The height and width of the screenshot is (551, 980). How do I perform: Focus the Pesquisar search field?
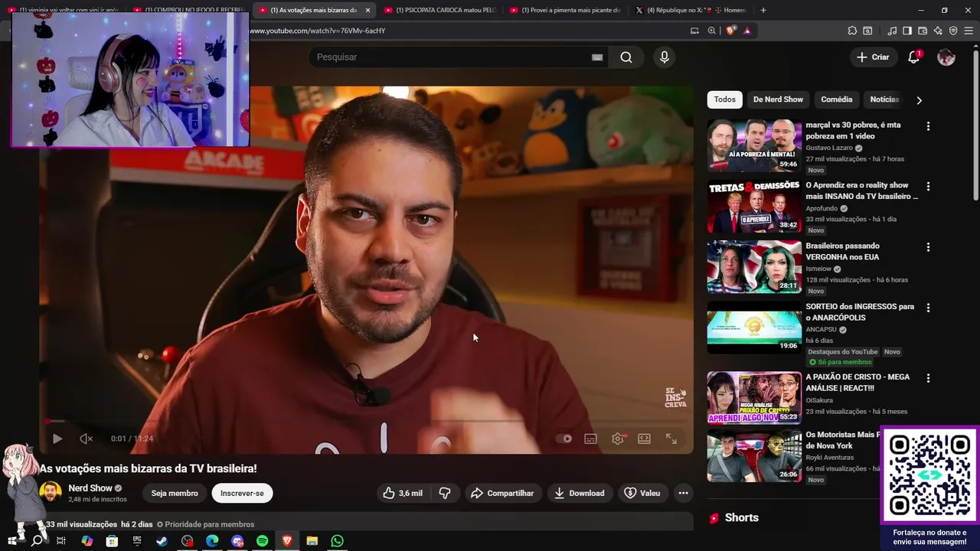point(458,57)
